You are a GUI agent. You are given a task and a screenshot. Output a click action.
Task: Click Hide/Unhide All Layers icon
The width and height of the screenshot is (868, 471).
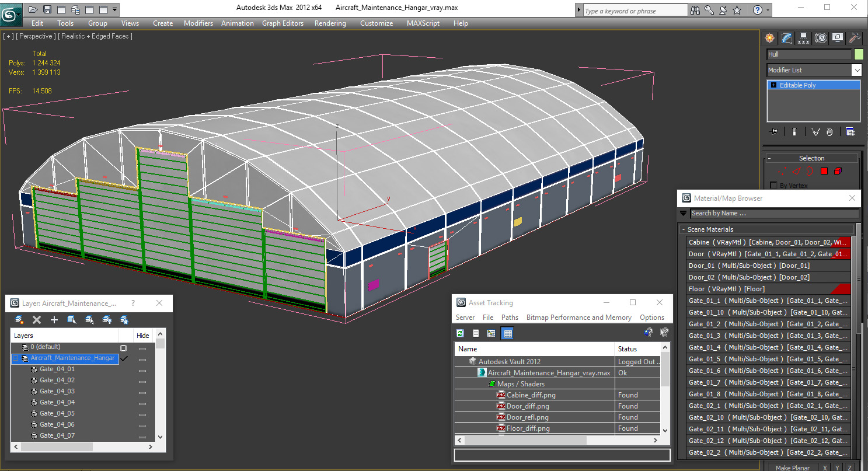coord(107,320)
